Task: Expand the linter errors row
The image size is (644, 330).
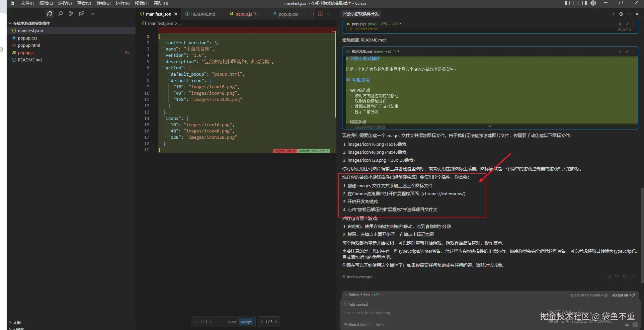Action: (362, 29)
